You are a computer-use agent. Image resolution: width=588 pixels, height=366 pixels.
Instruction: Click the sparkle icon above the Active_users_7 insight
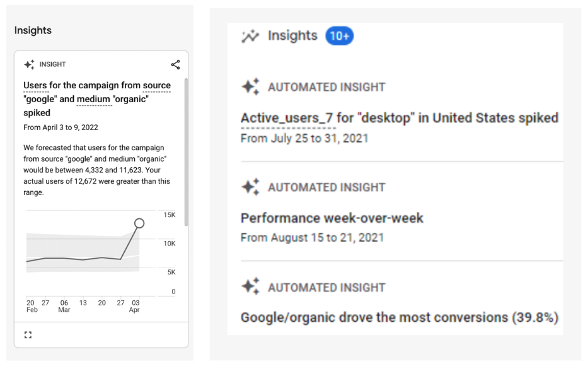[x=250, y=86]
